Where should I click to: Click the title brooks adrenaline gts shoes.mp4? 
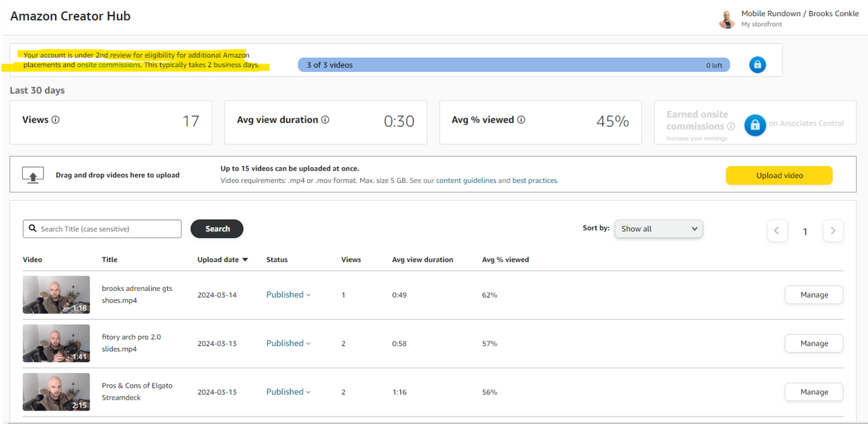click(137, 294)
